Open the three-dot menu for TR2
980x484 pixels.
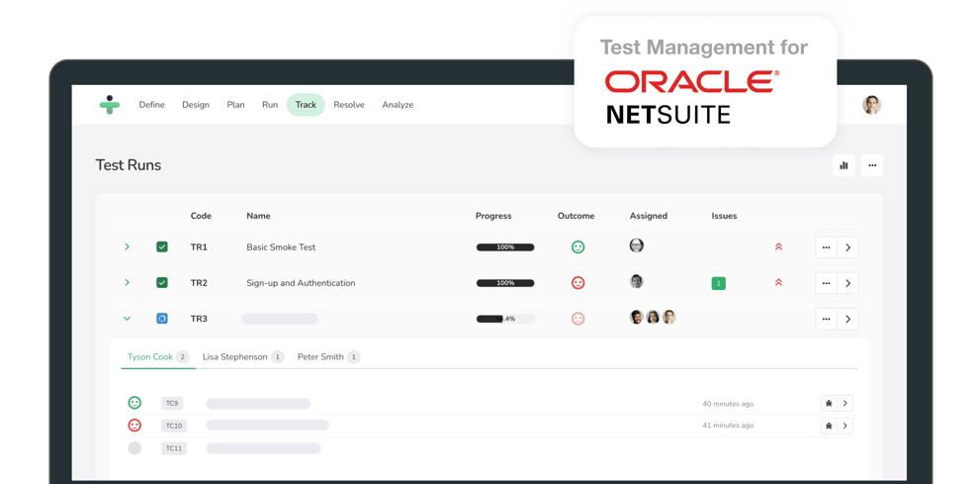pyautogui.click(x=827, y=283)
